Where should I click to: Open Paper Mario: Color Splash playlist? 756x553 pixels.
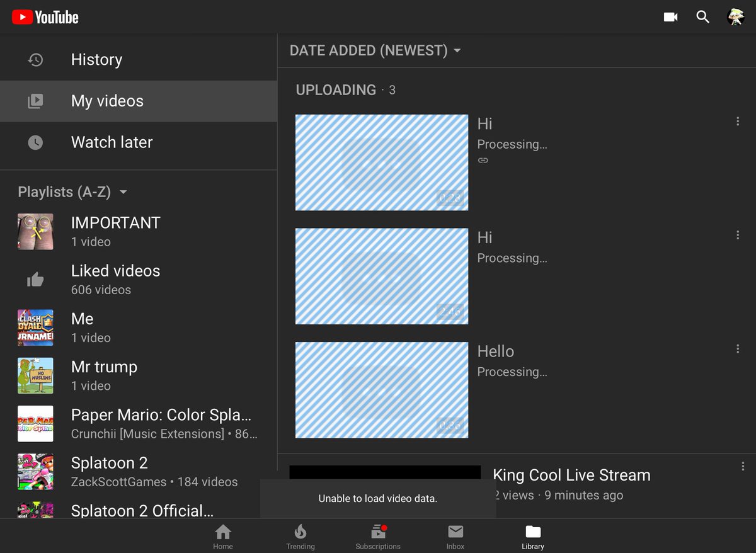tap(139, 423)
